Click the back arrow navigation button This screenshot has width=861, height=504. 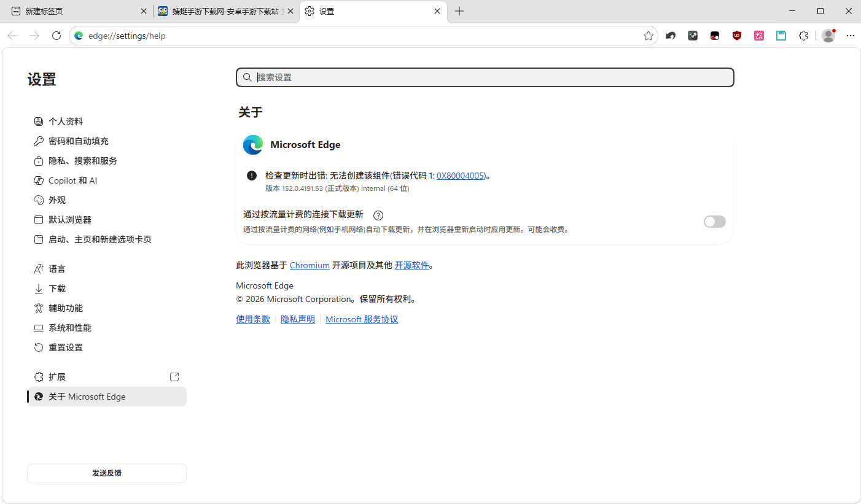[12, 36]
